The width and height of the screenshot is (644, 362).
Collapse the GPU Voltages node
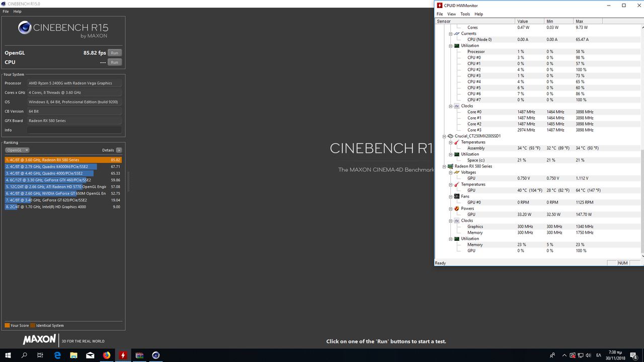pyautogui.click(x=451, y=172)
